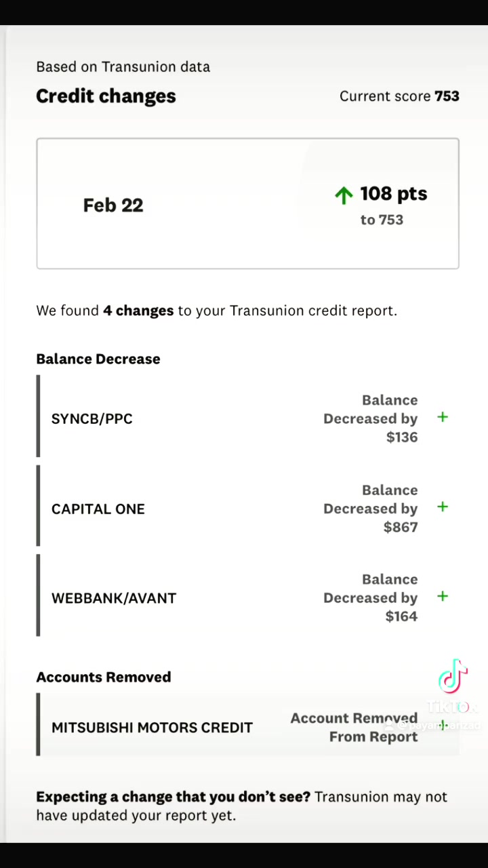Select the SYNCB/PPC account row
Viewport: 488px width, 868px height.
tap(247, 416)
